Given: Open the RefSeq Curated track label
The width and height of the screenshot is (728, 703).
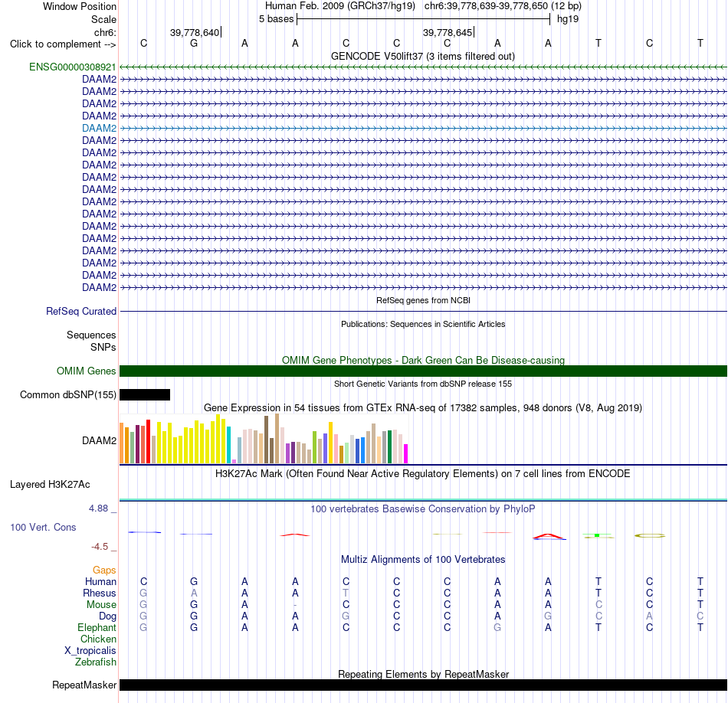Looking at the screenshot, I should click(81, 312).
